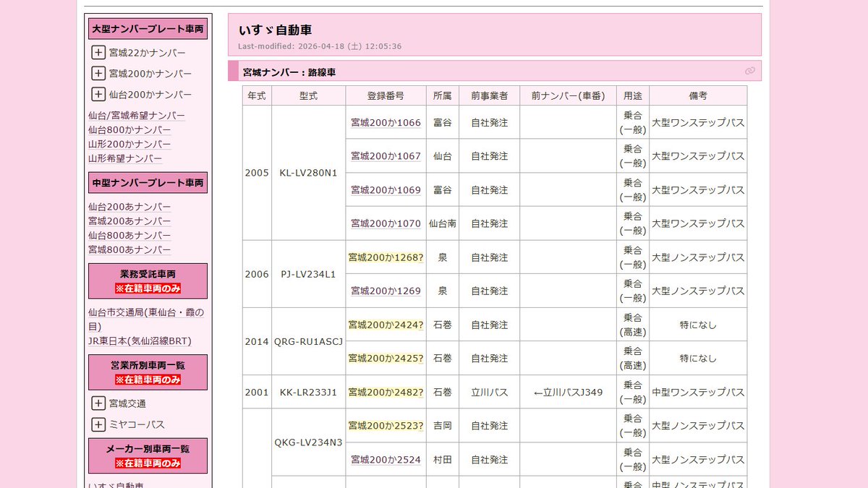Open the 仙台800かナンバー link
The image size is (868, 488).
[x=129, y=130]
